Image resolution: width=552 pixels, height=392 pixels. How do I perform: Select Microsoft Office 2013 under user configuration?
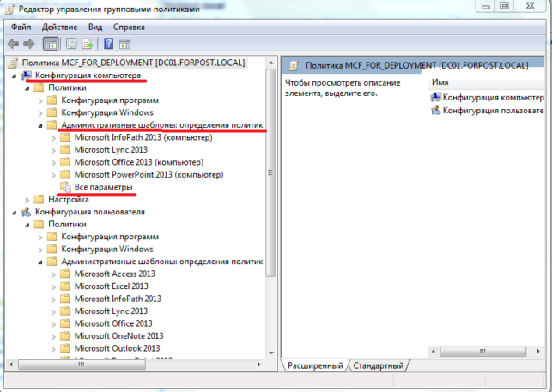pos(113,323)
